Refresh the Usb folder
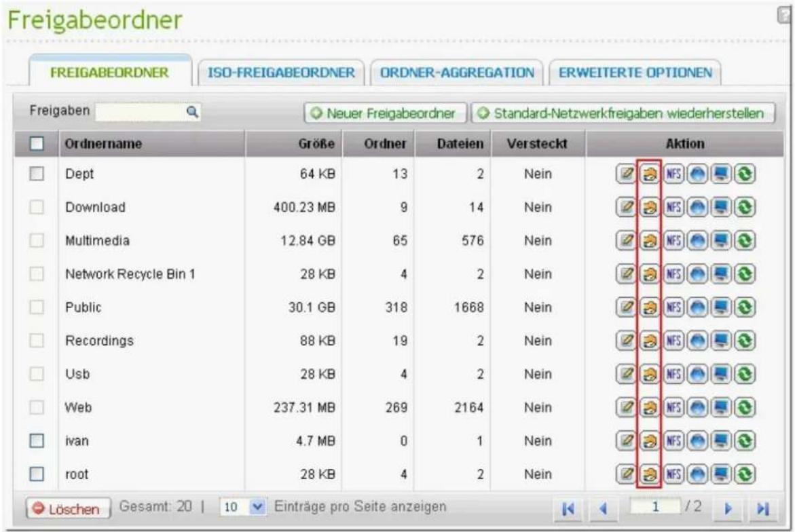795x532 pixels. point(745,374)
